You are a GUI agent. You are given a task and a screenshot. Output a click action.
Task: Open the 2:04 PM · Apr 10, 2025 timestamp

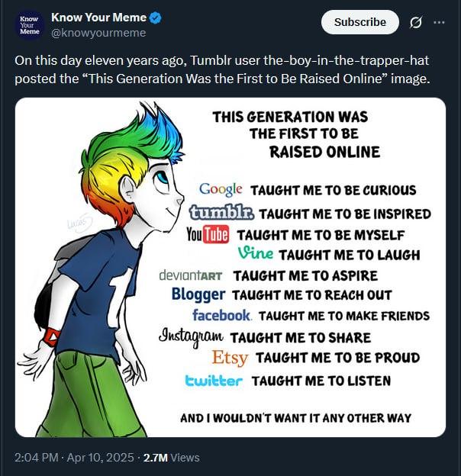[x=72, y=458]
